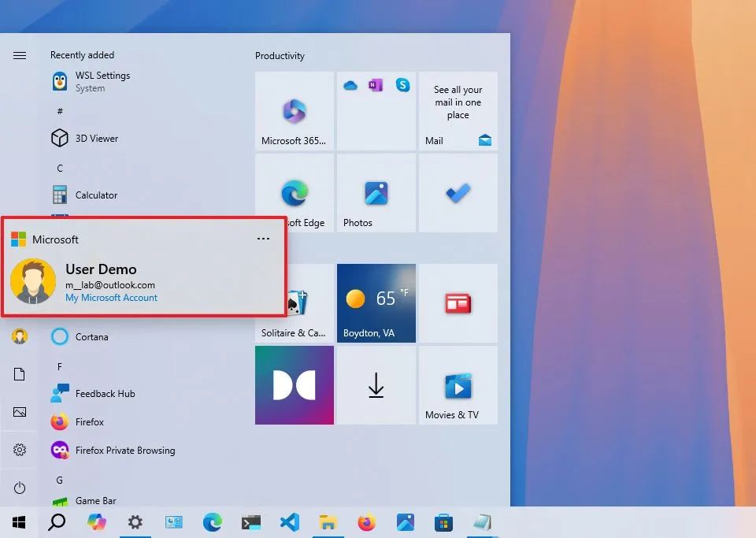Open Settings gear in Start sidebar
This screenshot has width=756, height=538.
coord(20,450)
